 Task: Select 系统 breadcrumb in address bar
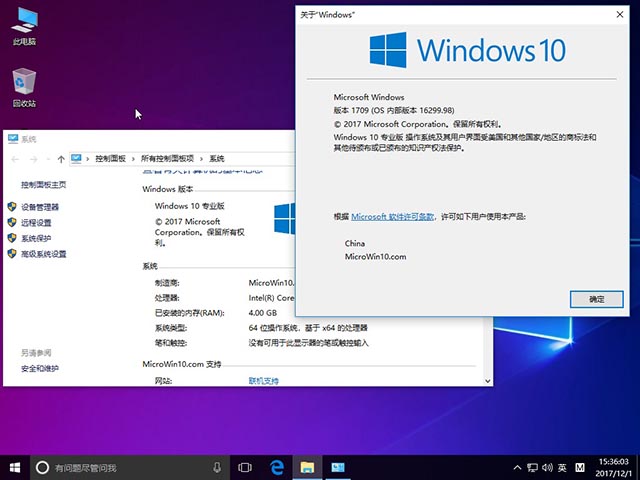click(217, 158)
